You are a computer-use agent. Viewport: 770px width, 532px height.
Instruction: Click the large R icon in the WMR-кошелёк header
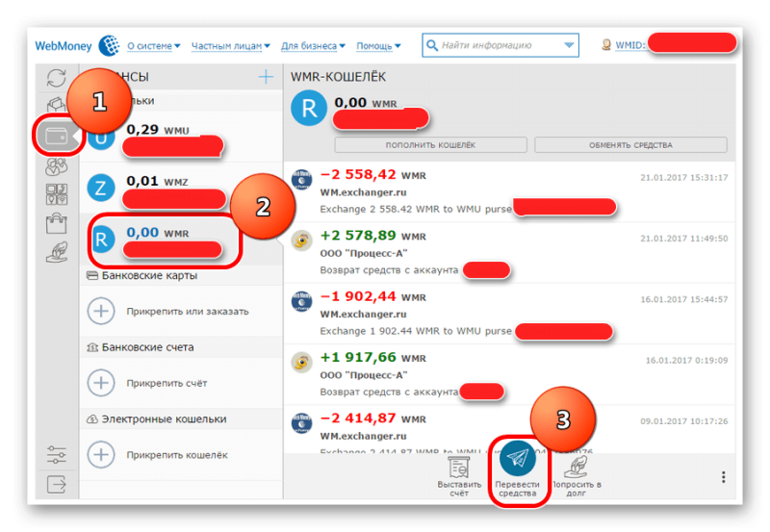click(309, 108)
